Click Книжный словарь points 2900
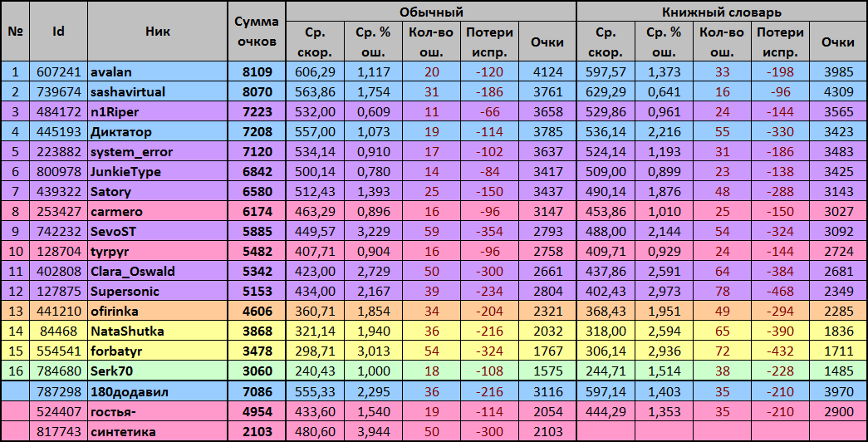This screenshot has width=868, height=442. [x=839, y=412]
